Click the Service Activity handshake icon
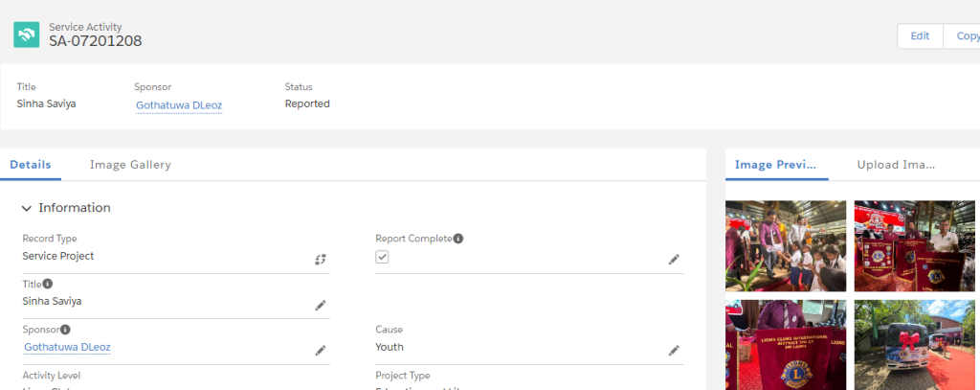This screenshot has height=390, width=980. (x=26, y=35)
